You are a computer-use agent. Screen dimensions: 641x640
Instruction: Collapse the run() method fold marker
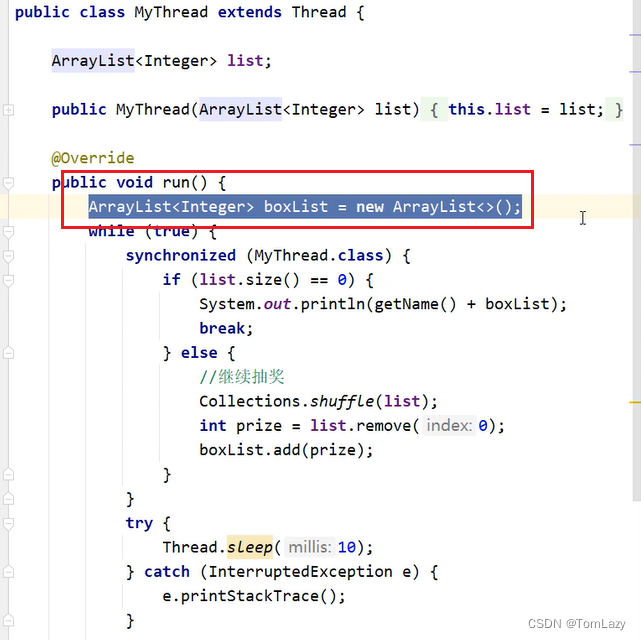[x=8, y=183]
